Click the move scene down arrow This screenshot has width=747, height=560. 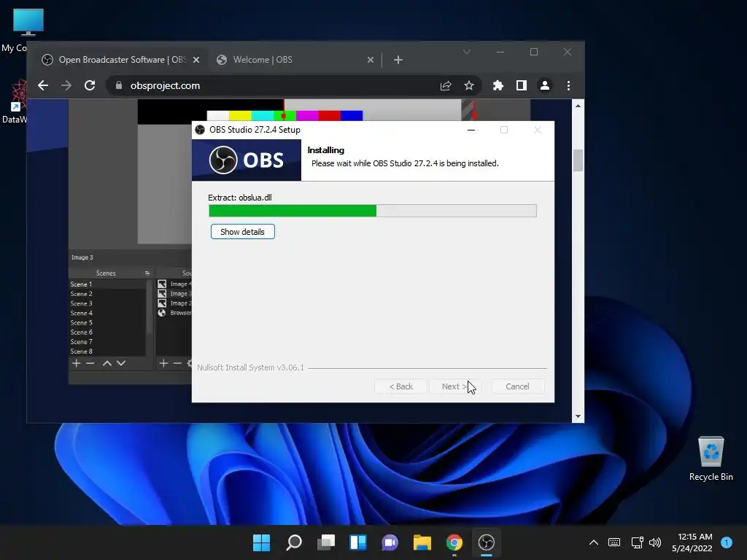click(x=121, y=363)
